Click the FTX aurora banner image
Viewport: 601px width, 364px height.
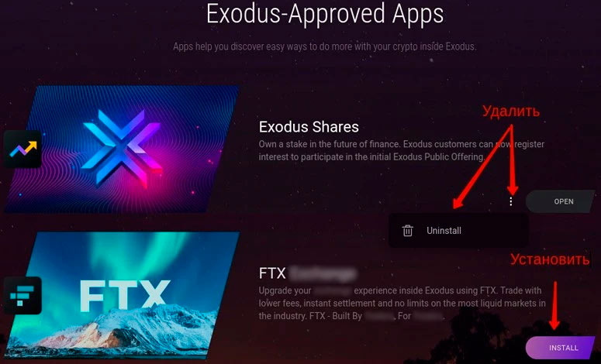tap(122, 295)
